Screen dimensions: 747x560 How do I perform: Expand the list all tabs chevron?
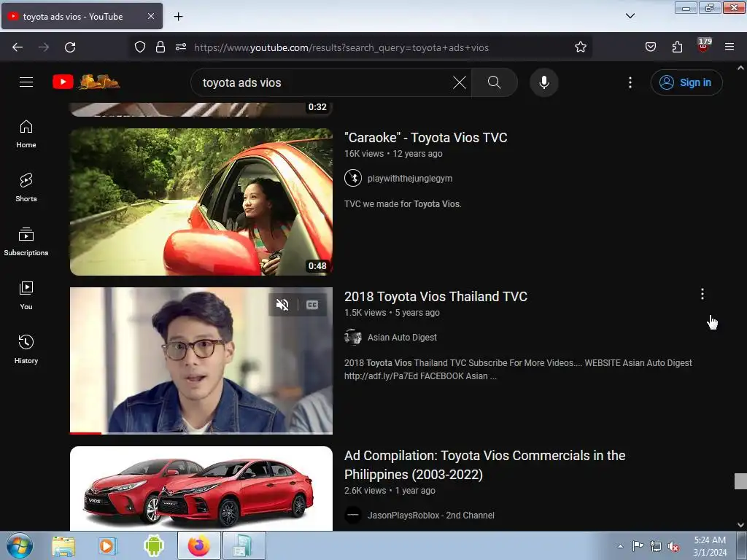pos(630,16)
